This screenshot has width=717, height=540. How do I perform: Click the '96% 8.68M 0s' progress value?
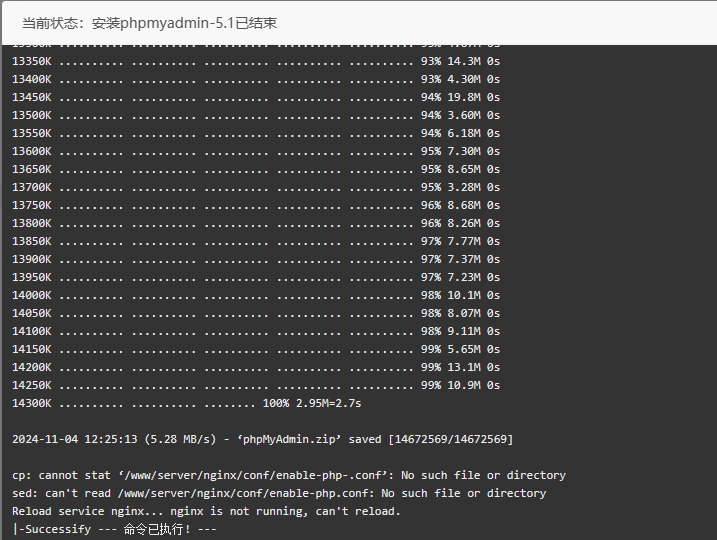(x=460, y=205)
